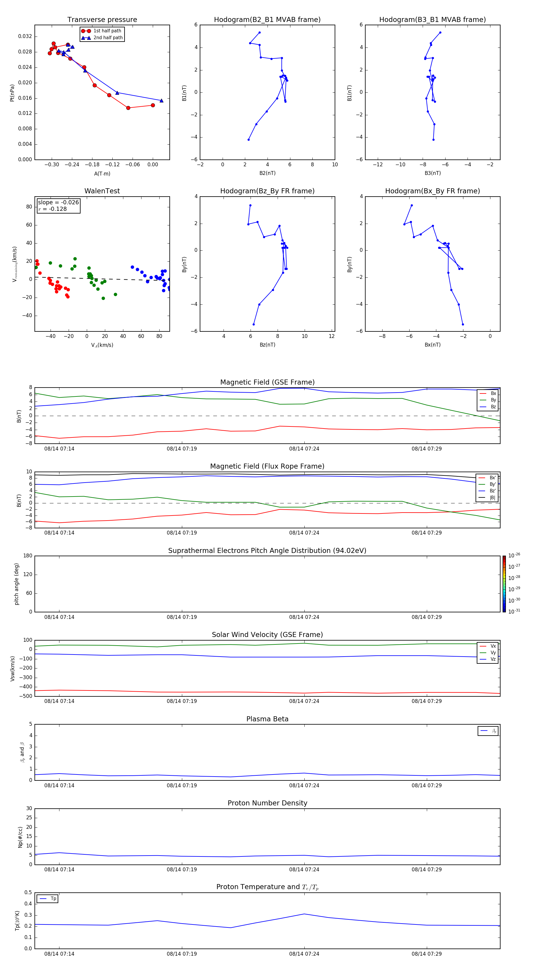The height and width of the screenshot is (980, 535).
Task: Click the "By'" entry in Flux Rope legend
Action: [487, 484]
